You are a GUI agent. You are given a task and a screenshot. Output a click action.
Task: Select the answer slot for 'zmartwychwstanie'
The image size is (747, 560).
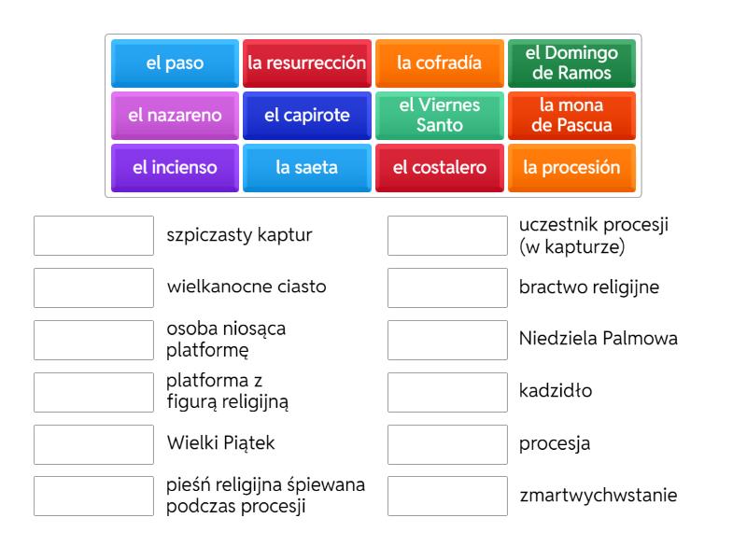[x=447, y=497]
